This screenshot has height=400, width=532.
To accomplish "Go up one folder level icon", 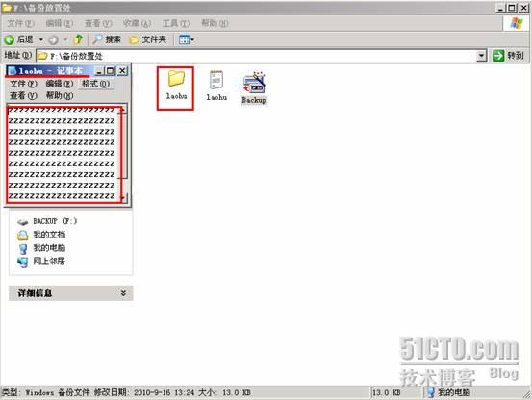I will (78, 39).
